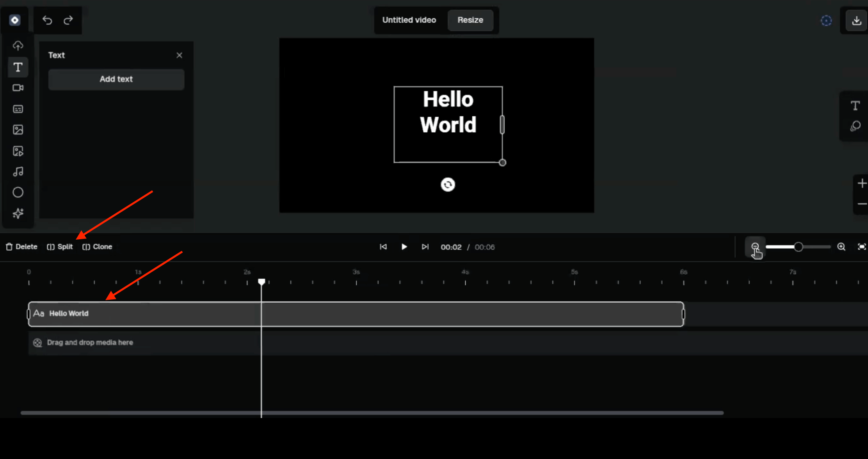
Task: Click the Add text button
Action: tap(116, 79)
